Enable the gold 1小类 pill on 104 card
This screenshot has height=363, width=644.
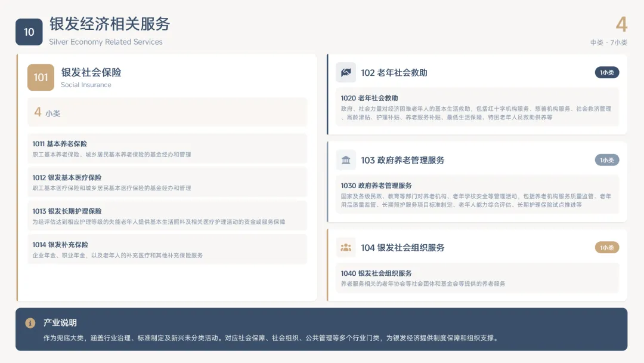606,247
